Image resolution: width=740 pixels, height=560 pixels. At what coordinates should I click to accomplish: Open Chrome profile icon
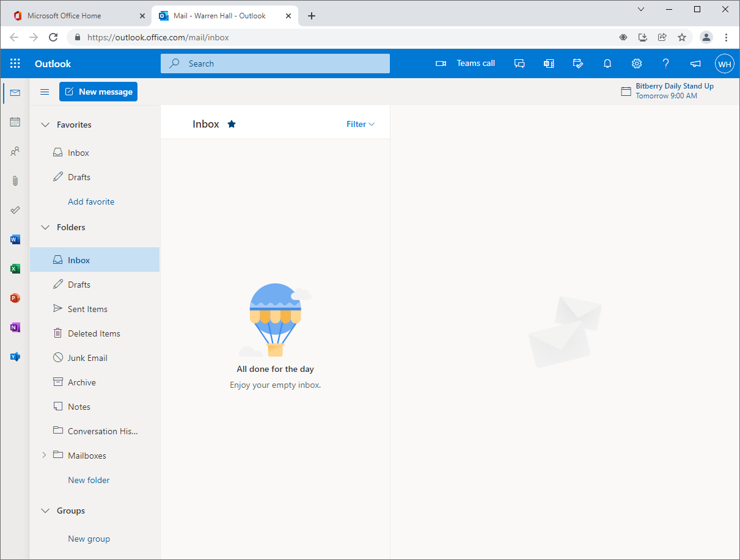pos(706,37)
